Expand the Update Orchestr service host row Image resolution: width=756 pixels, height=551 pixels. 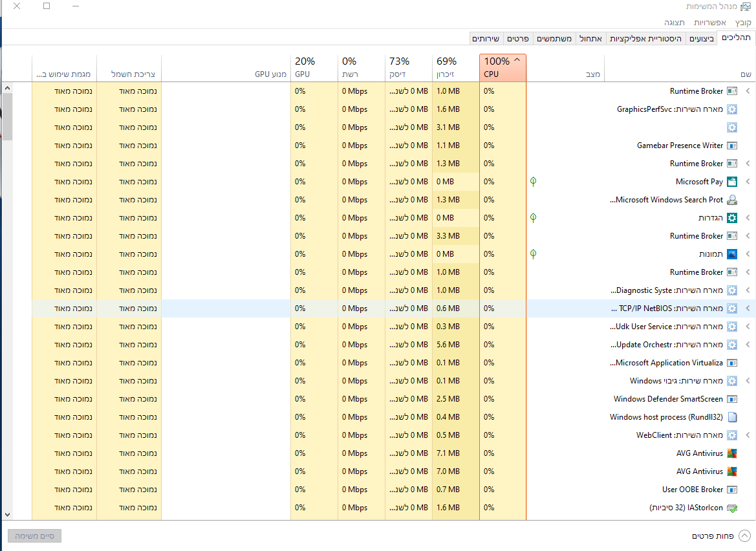tap(748, 345)
